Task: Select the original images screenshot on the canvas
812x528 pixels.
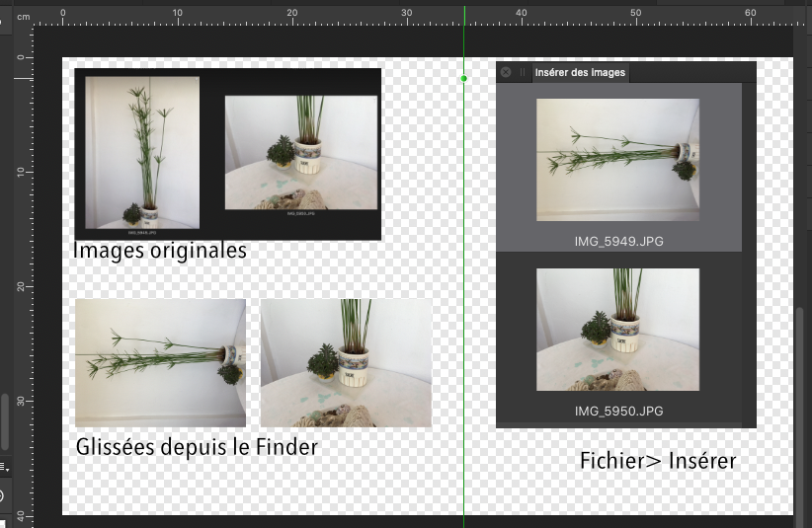Action: click(228, 154)
